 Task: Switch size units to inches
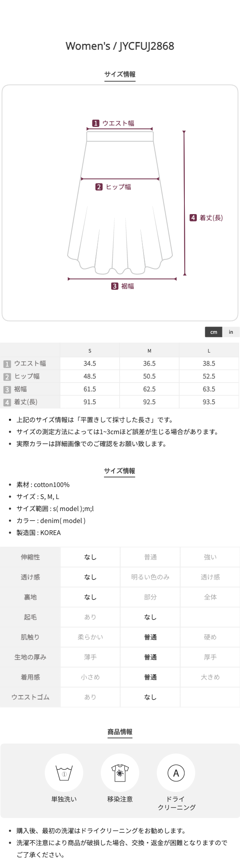231,332
